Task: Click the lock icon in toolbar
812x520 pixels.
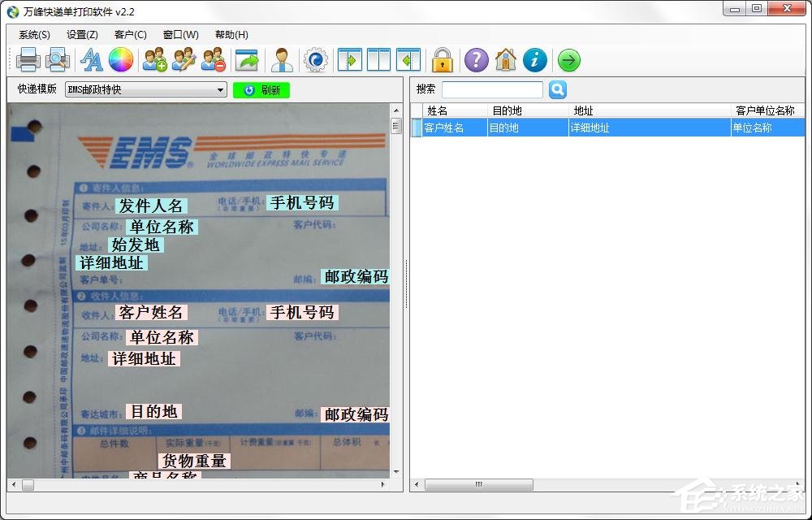Action: 442,60
